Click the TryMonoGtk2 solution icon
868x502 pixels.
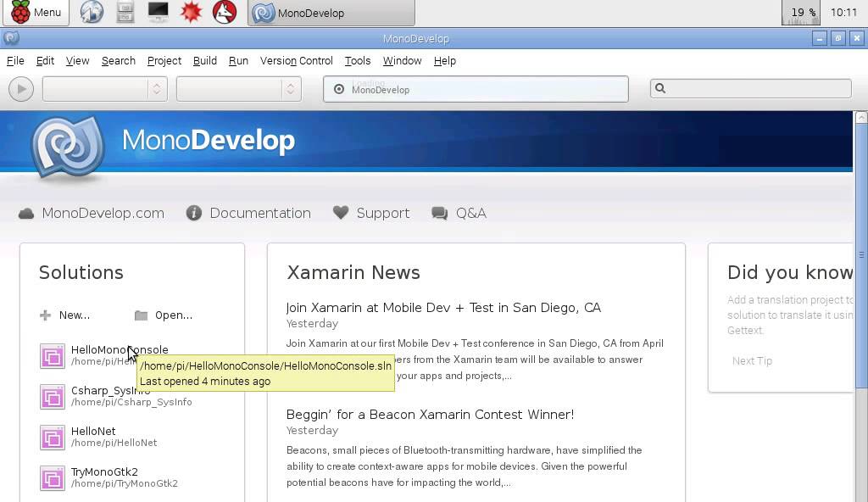(x=52, y=478)
